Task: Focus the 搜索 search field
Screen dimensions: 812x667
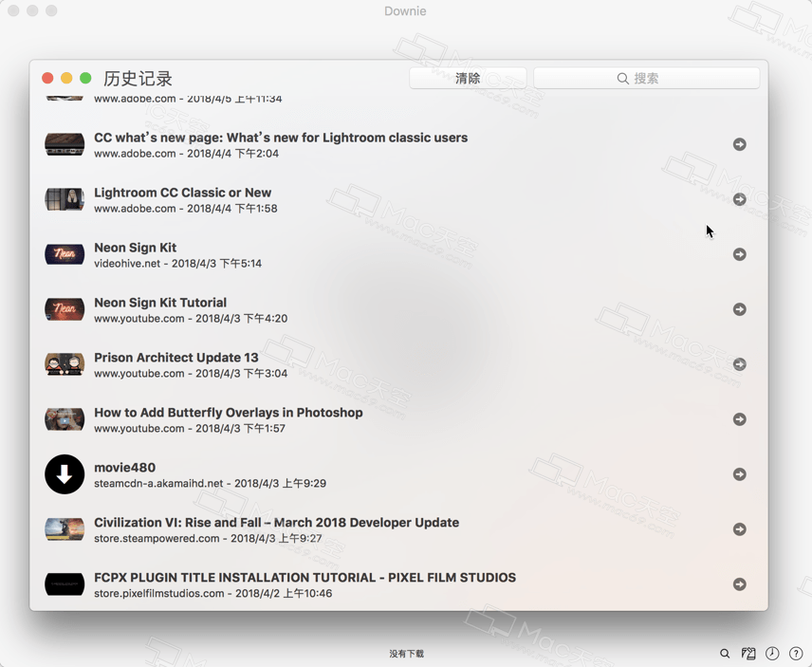Action: (x=647, y=78)
